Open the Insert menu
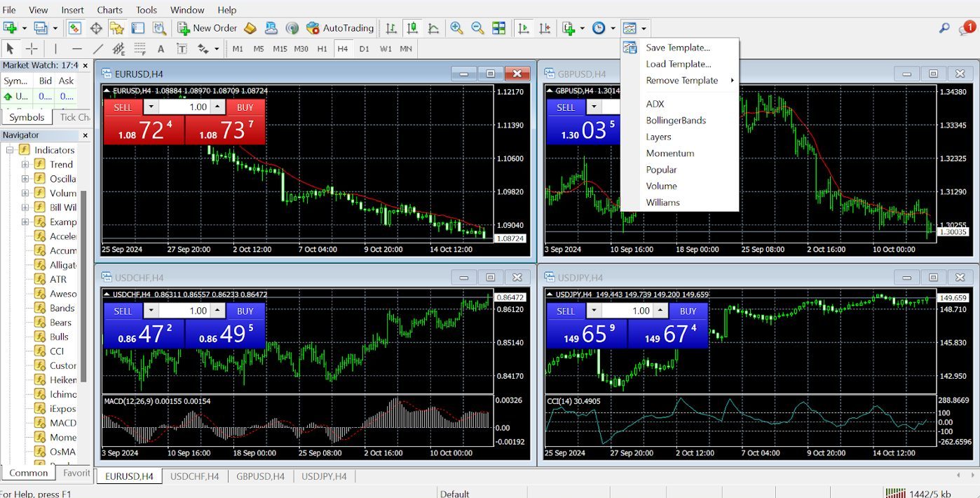This screenshot has width=980, height=498. [72, 10]
